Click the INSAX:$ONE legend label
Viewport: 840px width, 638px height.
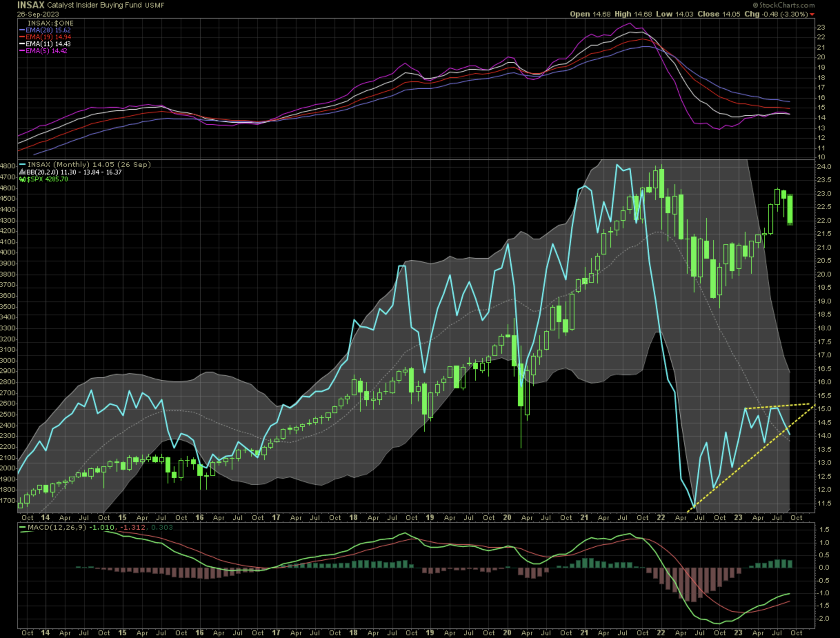[50, 23]
